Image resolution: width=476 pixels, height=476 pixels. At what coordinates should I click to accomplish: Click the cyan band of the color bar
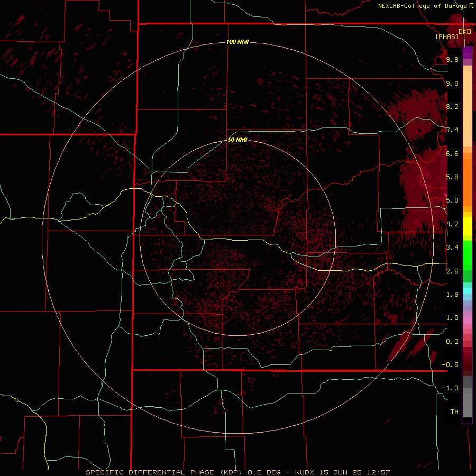(x=467, y=291)
